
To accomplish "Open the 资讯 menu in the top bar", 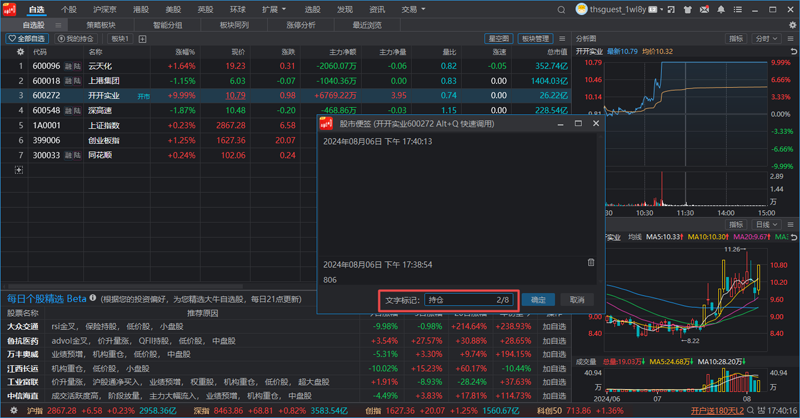I will 377,9.
